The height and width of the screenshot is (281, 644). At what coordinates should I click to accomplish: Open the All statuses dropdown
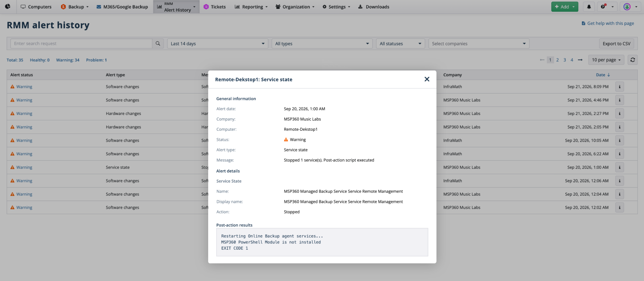[400, 44]
